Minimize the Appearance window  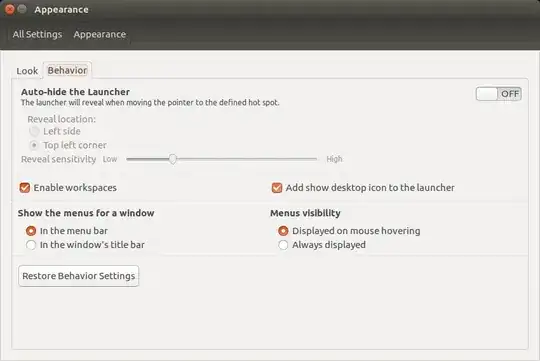22,9
